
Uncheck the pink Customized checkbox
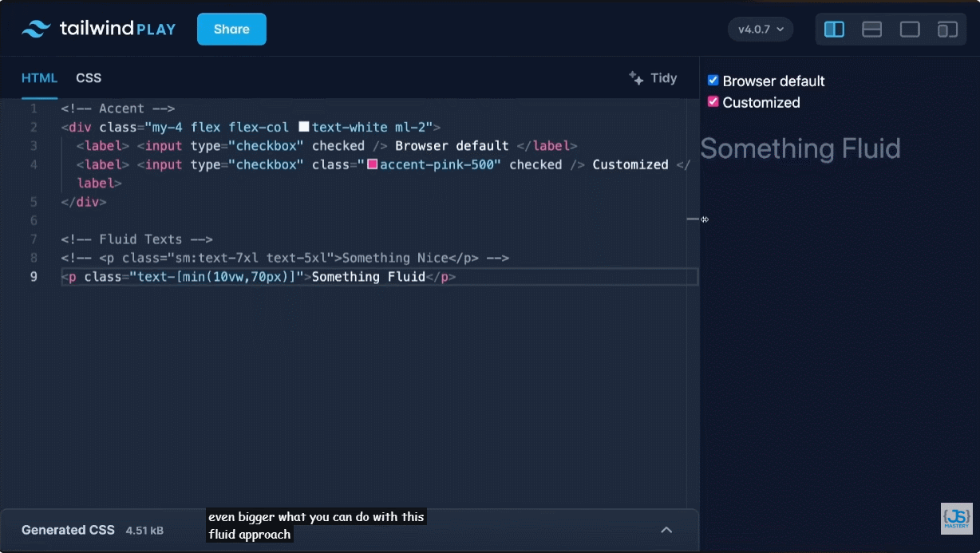pos(713,102)
